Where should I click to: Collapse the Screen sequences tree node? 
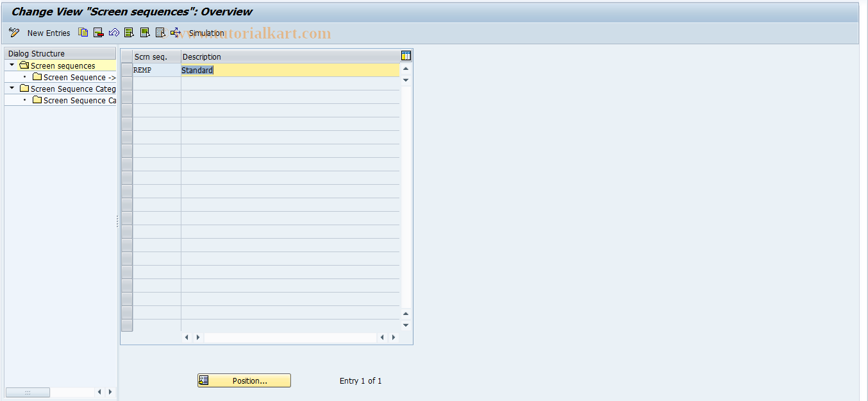(12, 65)
